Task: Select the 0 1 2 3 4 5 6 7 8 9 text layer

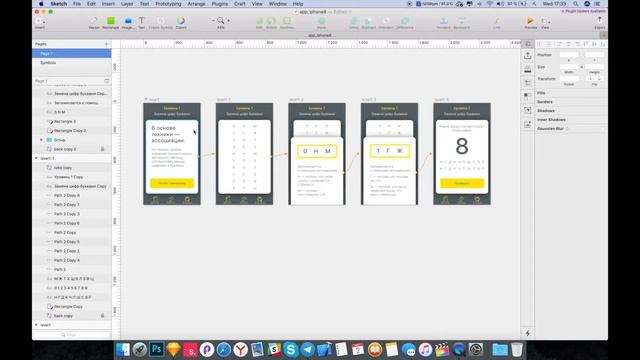Action: click(x=71, y=288)
